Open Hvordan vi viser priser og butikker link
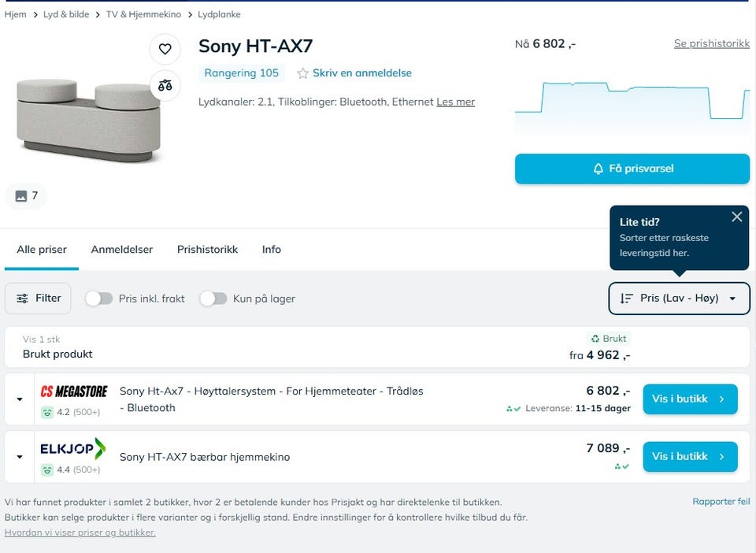The image size is (756, 553). [80, 533]
